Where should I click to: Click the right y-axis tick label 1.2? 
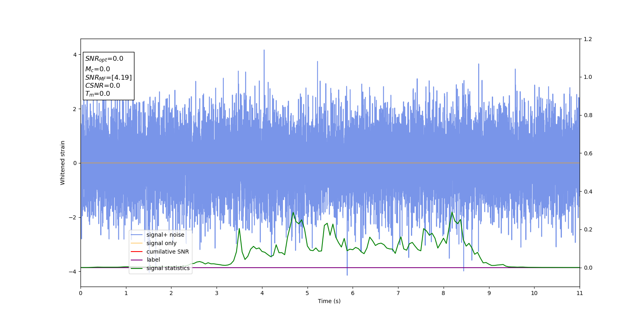[588, 39]
